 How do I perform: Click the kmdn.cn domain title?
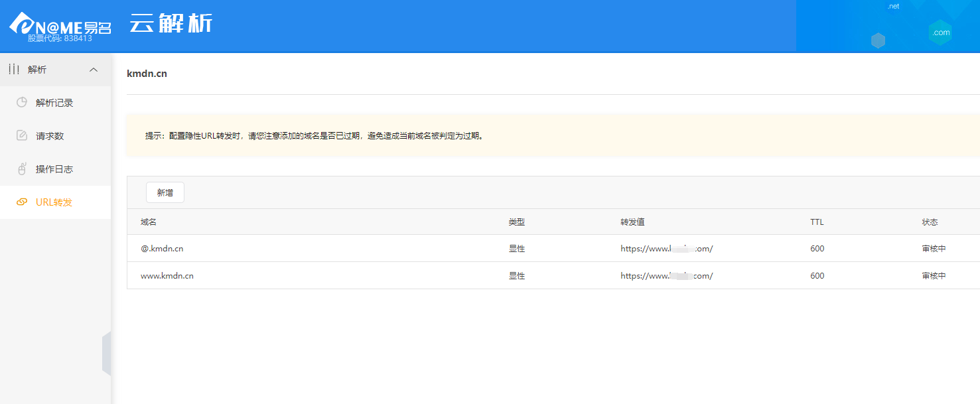click(x=147, y=74)
